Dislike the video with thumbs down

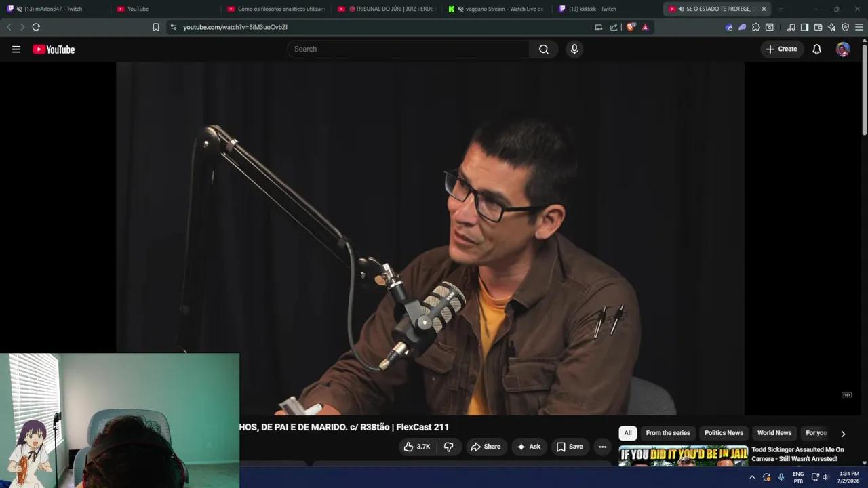pos(448,447)
